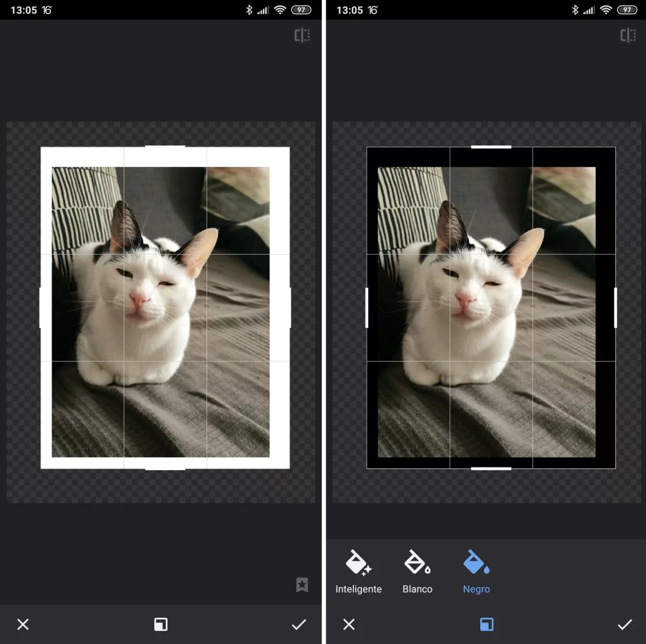646x644 pixels.
Task: Tap the active blue fill style icon
Action: pyautogui.click(x=486, y=624)
